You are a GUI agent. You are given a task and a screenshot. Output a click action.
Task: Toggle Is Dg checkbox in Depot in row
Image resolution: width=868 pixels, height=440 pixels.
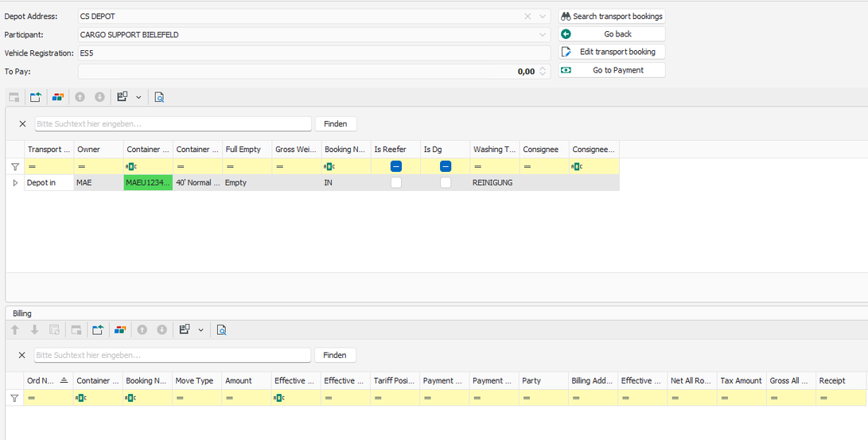click(446, 183)
